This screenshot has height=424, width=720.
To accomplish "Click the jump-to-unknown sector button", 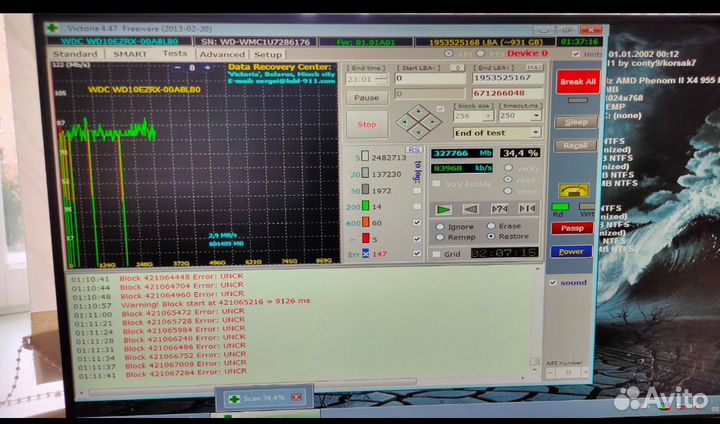I will [497, 209].
